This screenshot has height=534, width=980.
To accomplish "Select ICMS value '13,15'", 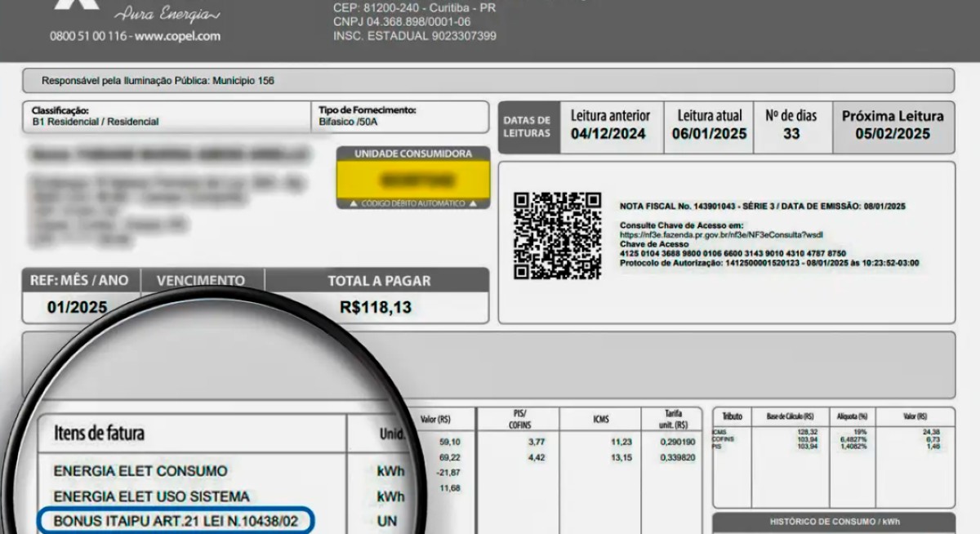I will (621, 457).
